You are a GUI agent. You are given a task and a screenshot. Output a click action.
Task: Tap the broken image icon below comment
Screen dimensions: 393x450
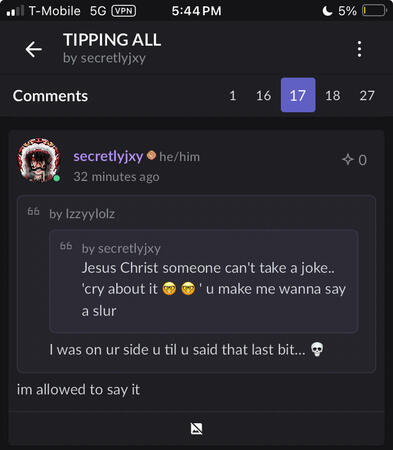pos(196,428)
